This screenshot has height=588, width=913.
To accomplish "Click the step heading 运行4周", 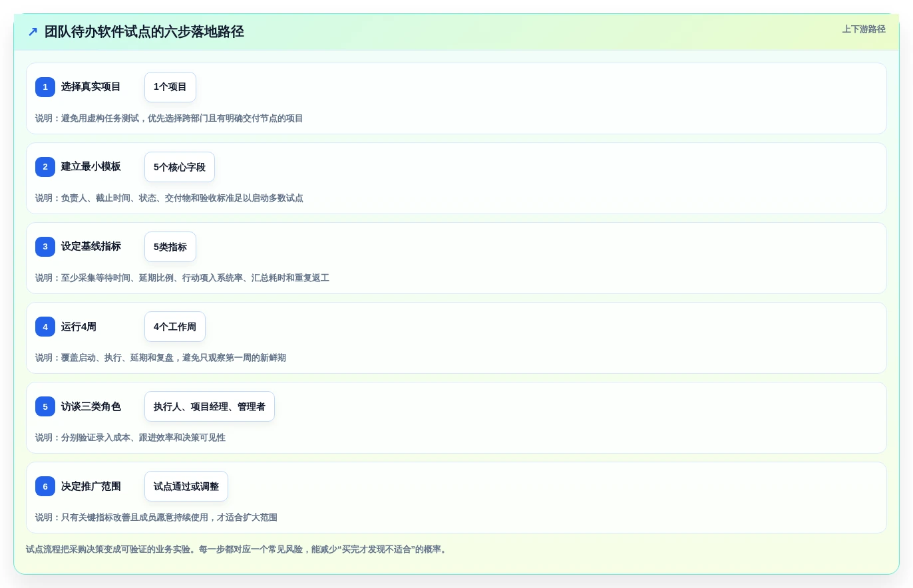I will 79,327.
